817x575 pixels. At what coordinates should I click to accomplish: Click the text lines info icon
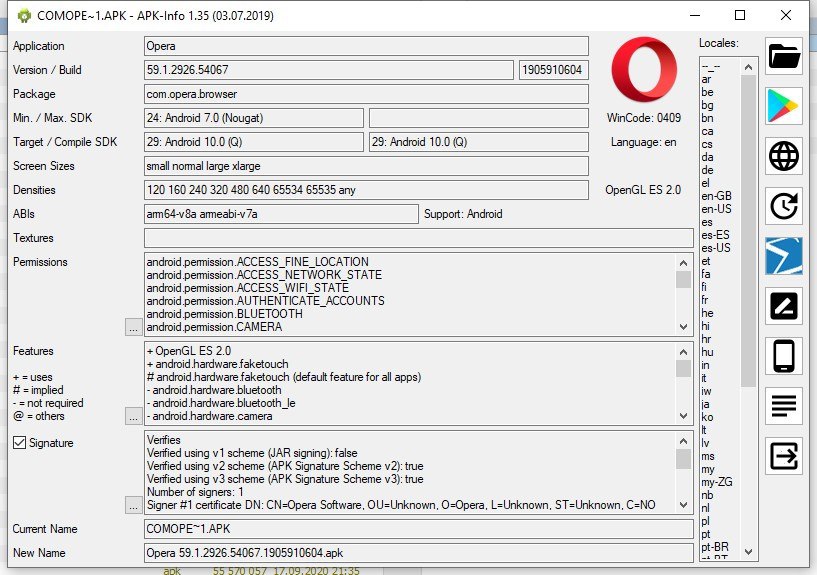tap(784, 406)
